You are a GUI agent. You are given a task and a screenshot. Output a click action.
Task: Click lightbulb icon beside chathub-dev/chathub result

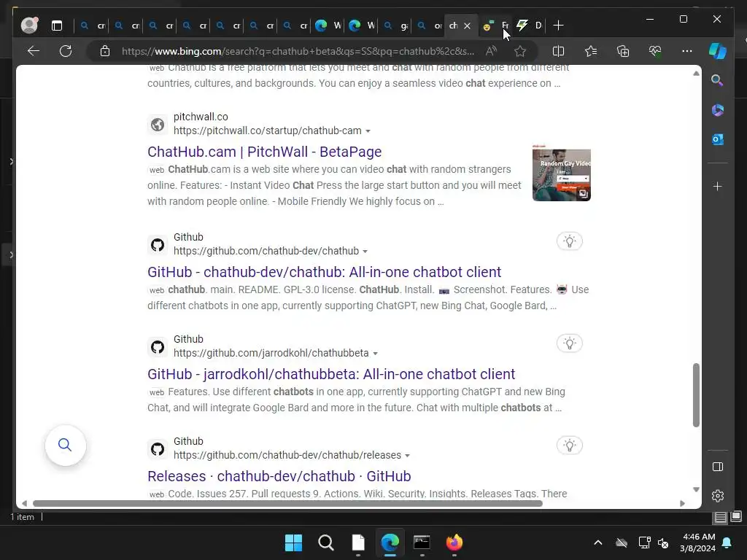coord(569,241)
